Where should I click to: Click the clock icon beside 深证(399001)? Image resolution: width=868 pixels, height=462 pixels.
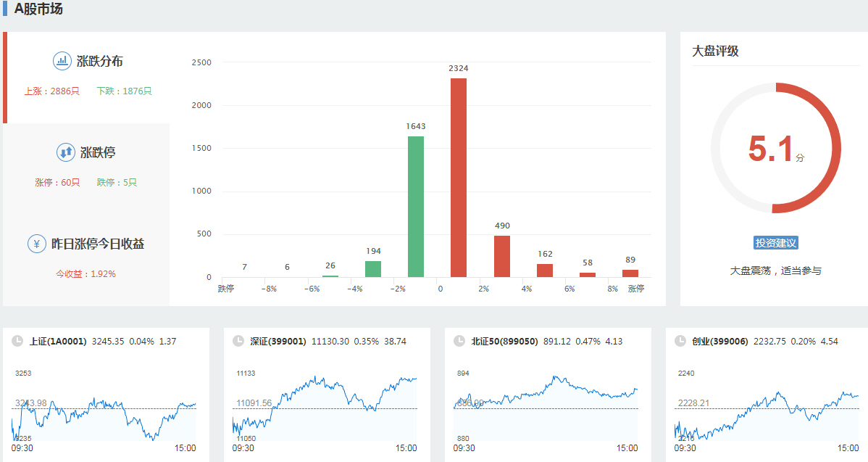pyautogui.click(x=237, y=341)
